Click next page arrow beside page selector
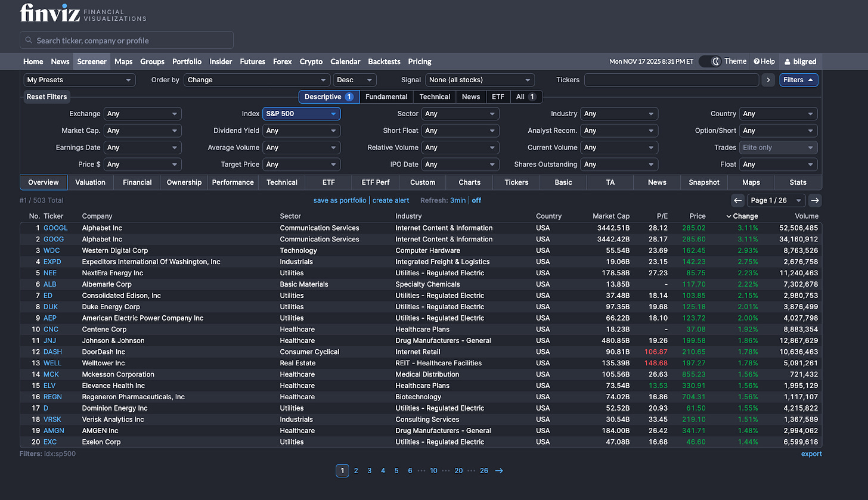The width and height of the screenshot is (868, 500). tap(815, 200)
